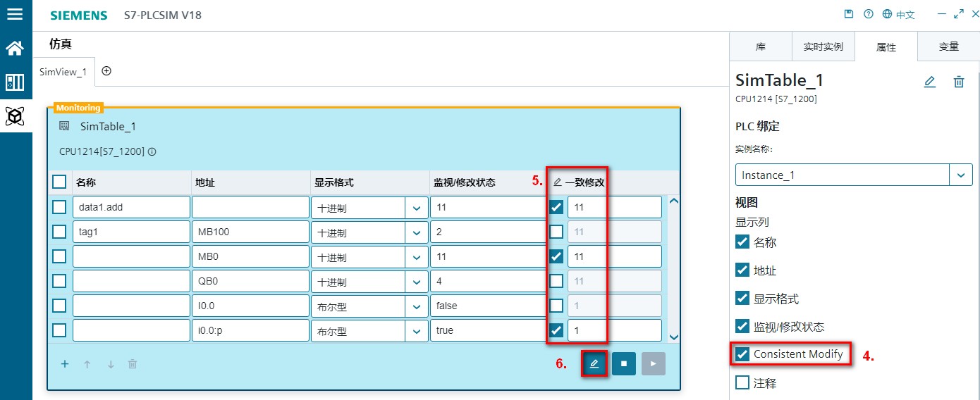The image size is (980, 400).
Task: Click the table icon beside SimTable_1 title
Action: tap(64, 126)
